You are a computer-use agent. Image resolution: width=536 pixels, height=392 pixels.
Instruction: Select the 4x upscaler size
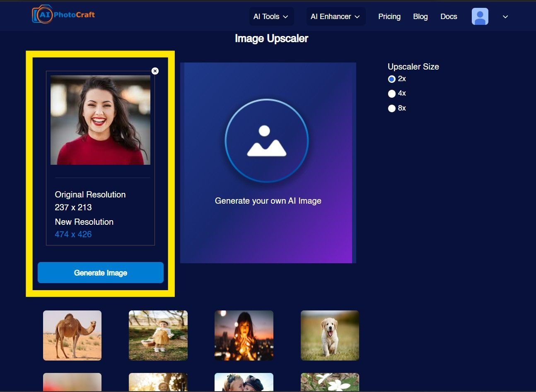[391, 94]
